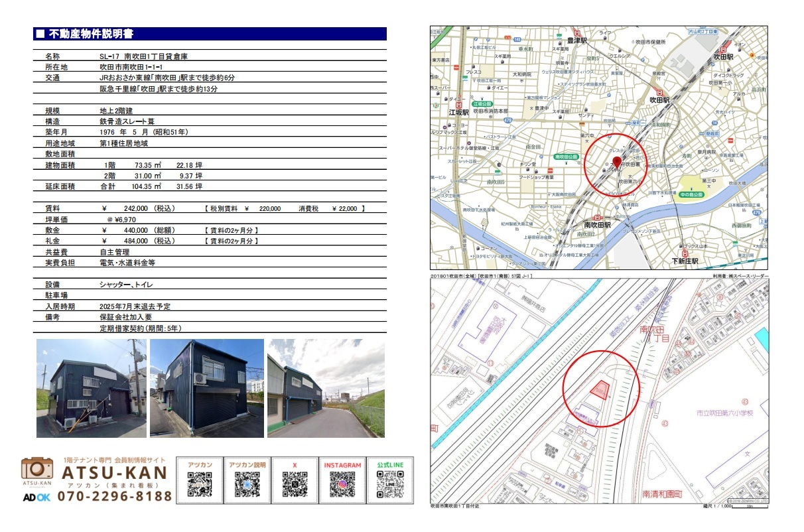The image size is (804, 532).
Task: Click the 駐車場 row label
Action: point(56,295)
